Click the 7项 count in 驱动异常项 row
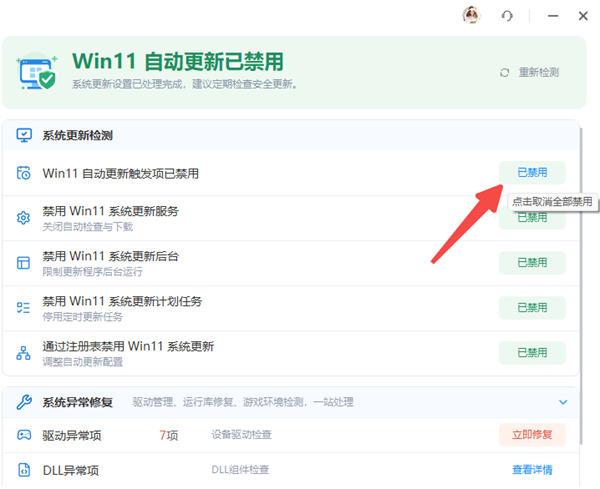Screen dimensions: 600x489 coord(169,435)
